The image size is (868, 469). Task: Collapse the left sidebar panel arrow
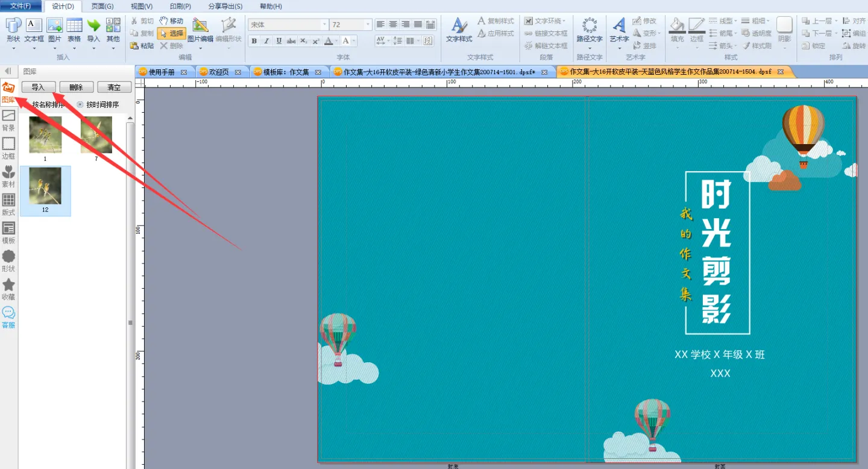[8, 71]
